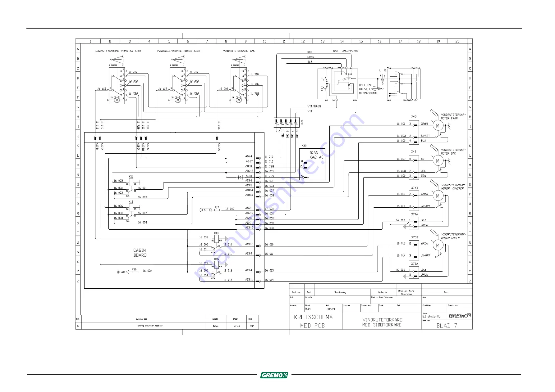
Task: Select the X75A connector block
Action: (x=414, y=272)
